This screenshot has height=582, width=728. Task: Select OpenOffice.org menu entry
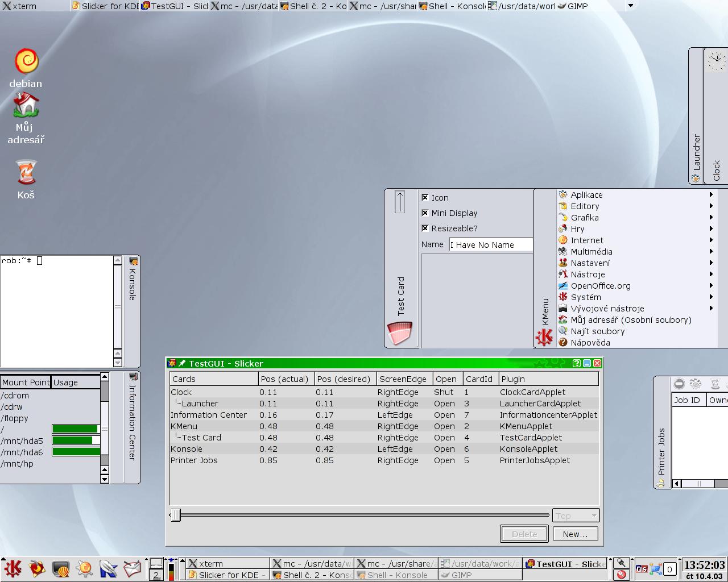pos(600,286)
